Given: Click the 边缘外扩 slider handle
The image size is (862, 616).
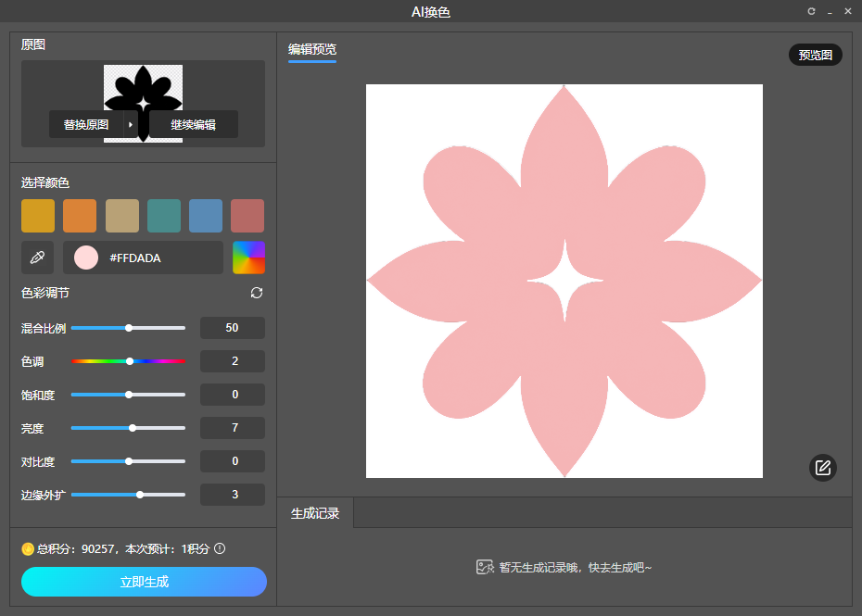Looking at the screenshot, I should (x=140, y=495).
